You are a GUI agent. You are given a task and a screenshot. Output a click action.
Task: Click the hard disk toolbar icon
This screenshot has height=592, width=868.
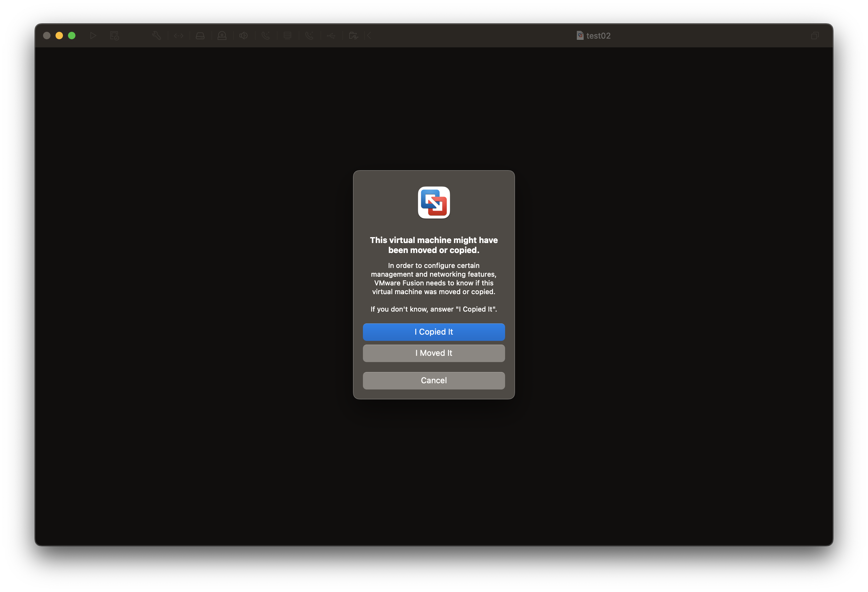(x=200, y=36)
